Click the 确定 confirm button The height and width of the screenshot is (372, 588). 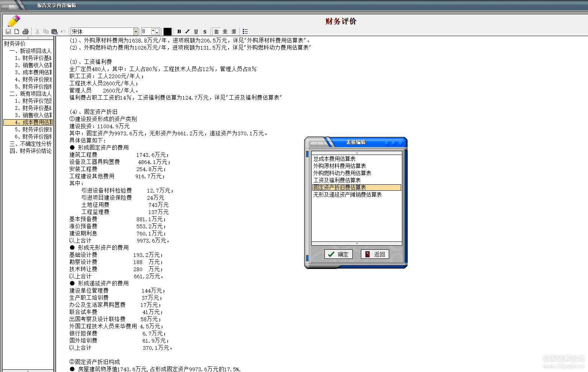point(338,254)
